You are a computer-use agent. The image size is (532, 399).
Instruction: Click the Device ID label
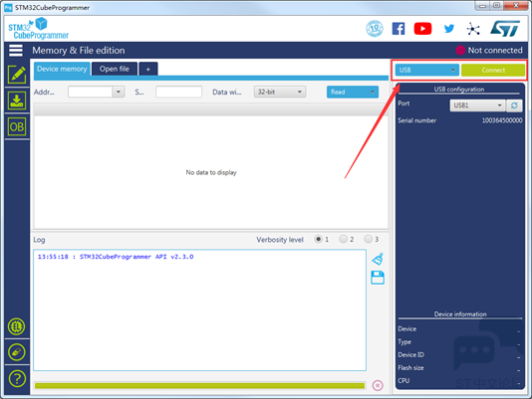click(411, 355)
